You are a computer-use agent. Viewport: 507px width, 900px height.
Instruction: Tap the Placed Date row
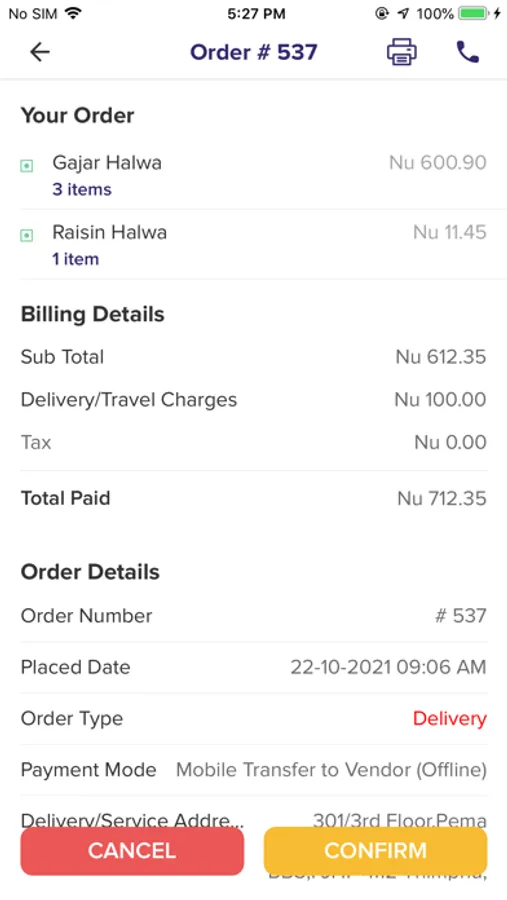point(253,667)
